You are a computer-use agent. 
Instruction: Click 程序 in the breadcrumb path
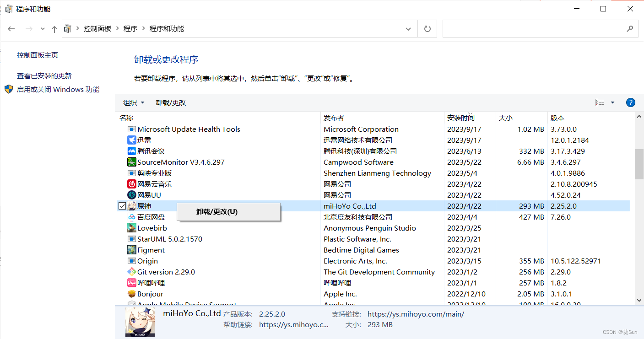(x=130, y=29)
